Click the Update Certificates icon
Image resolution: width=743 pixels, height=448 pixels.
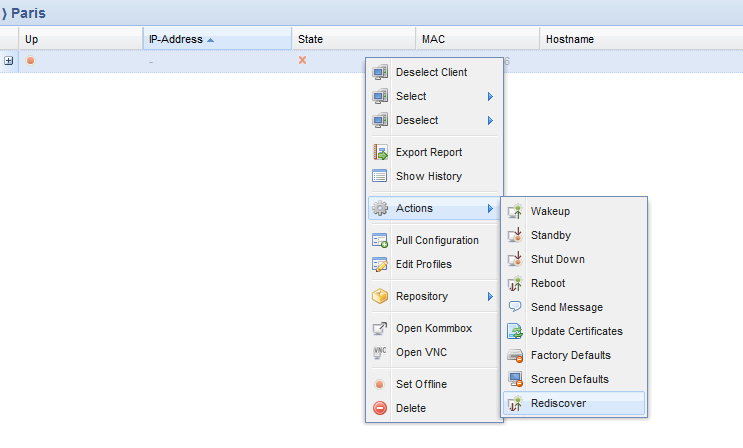click(x=516, y=331)
